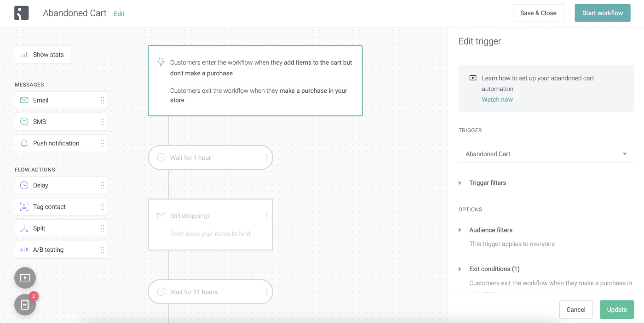Click the Delay flow action block

point(61,185)
